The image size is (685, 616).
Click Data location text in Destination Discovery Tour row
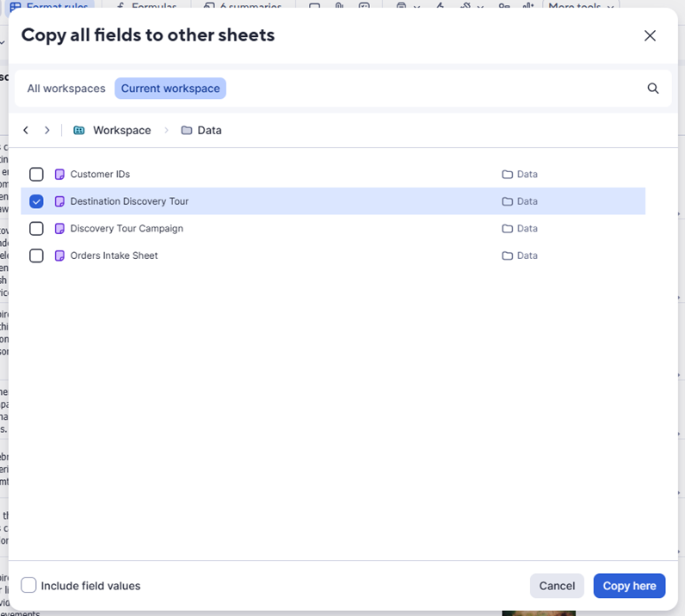click(528, 201)
